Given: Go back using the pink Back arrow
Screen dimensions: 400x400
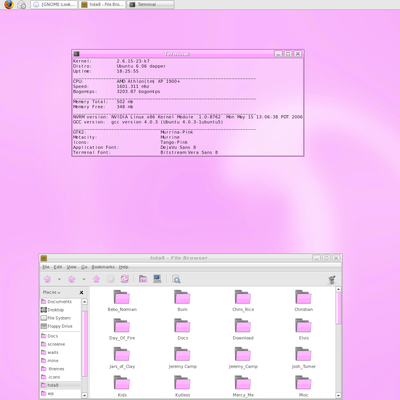Looking at the screenshot, I should (48, 279).
